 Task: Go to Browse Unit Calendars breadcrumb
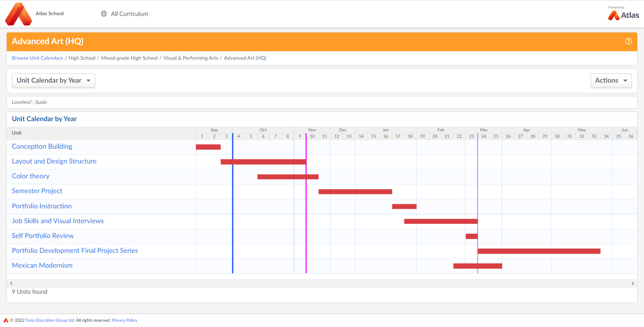point(37,58)
